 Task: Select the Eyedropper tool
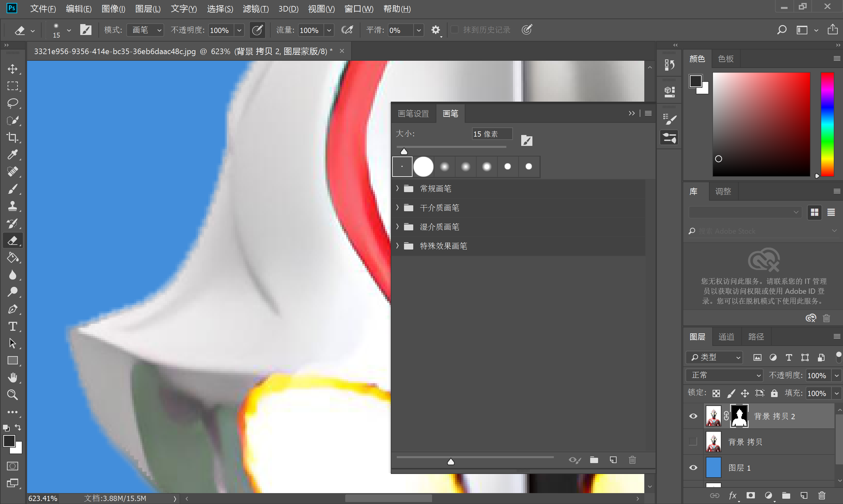13,154
